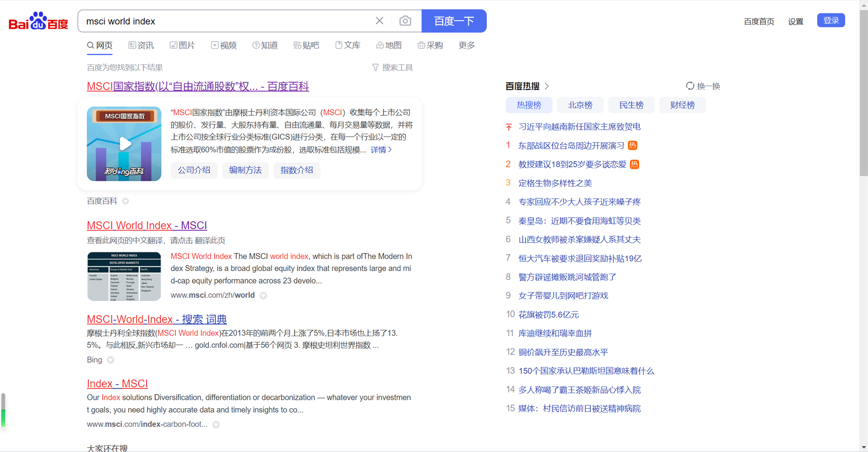
Task: Open image search via the camera icon
Action: pos(405,21)
